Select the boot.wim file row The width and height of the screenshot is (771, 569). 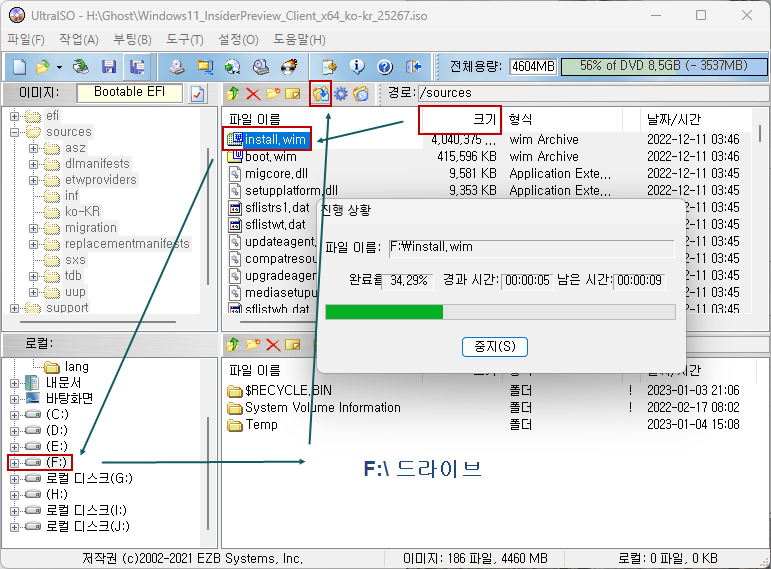[270, 156]
